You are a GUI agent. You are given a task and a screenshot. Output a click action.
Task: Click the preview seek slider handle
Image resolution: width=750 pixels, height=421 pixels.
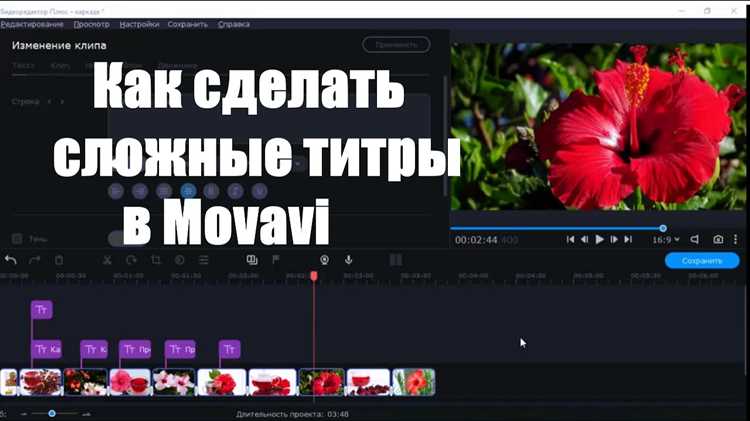point(663,228)
